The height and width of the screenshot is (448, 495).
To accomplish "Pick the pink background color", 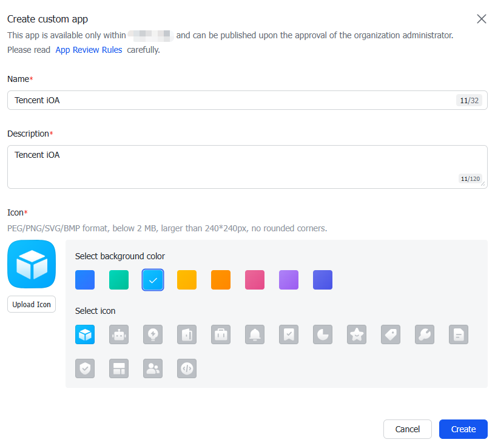I will [255, 280].
